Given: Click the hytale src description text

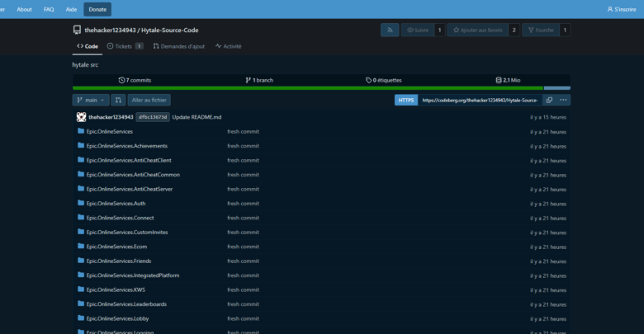Looking at the screenshot, I should pos(85,65).
